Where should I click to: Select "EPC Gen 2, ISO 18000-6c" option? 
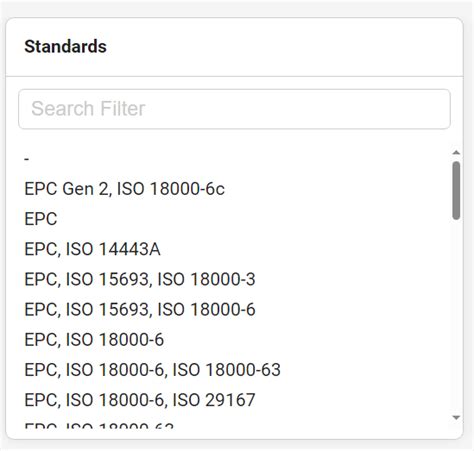pyautogui.click(x=235, y=189)
